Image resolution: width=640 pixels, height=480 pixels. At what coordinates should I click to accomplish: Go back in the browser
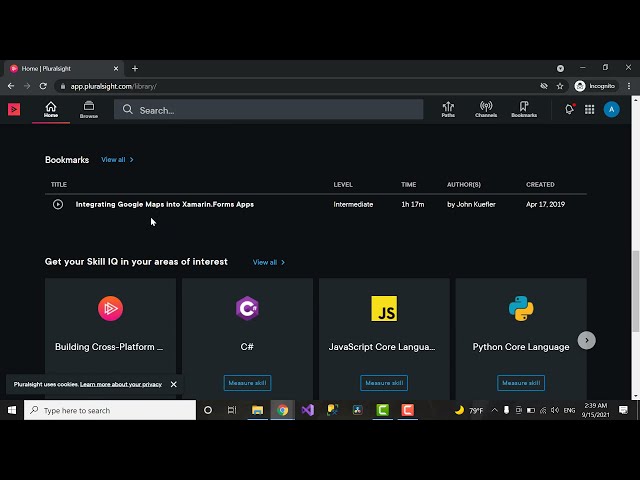pyautogui.click(x=11, y=86)
